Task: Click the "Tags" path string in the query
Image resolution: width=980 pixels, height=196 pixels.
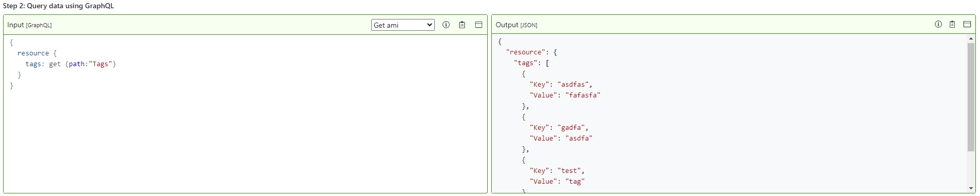Action: [100, 64]
